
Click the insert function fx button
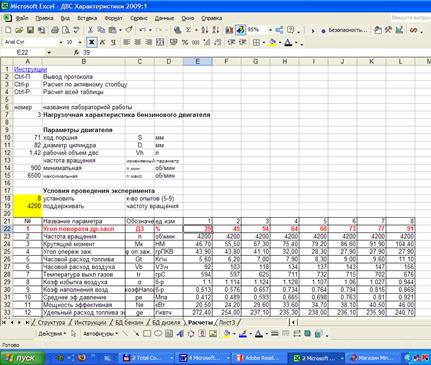(x=76, y=53)
